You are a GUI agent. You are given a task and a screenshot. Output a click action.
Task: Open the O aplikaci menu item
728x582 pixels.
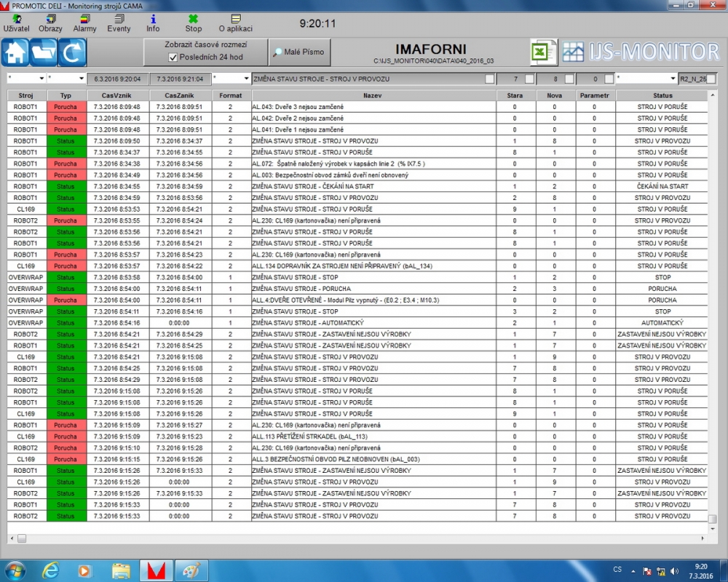pyautogui.click(x=235, y=23)
